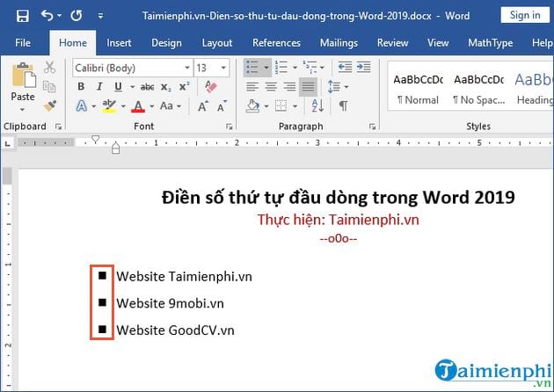The height and width of the screenshot is (392, 554).
Task: Justify paragraph text
Action: (308, 86)
